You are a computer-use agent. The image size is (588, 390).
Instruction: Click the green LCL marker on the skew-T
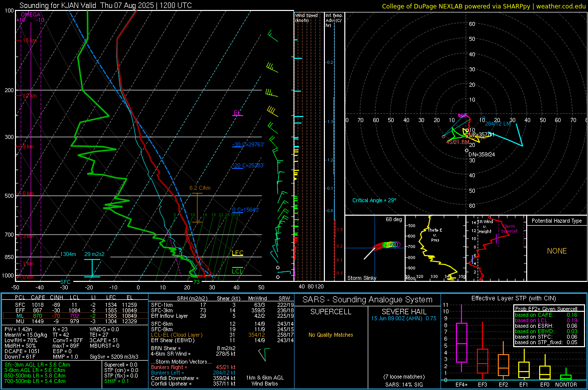237,271
